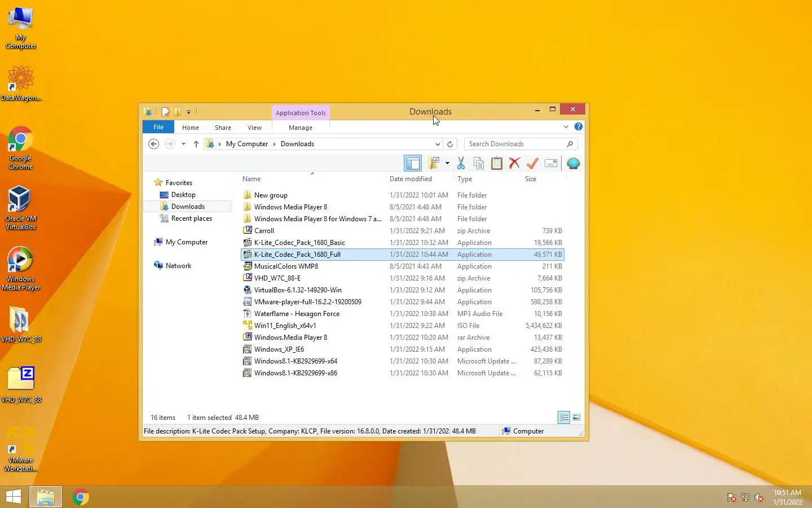
Task: Open the Share ribbon tab
Action: click(x=223, y=128)
